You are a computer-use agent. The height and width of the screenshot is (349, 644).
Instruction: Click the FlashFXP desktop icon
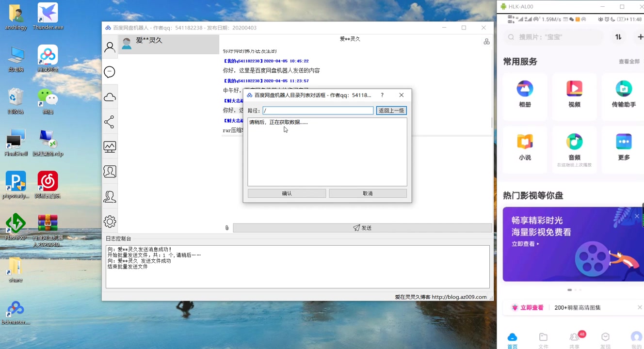(x=16, y=226)
